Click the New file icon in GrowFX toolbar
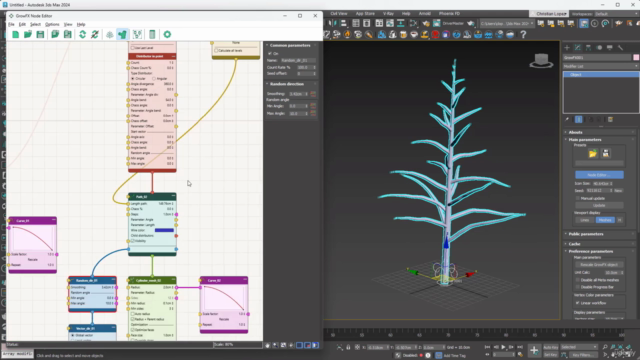This screenshot has width=640, height=360. pos(16,34)
